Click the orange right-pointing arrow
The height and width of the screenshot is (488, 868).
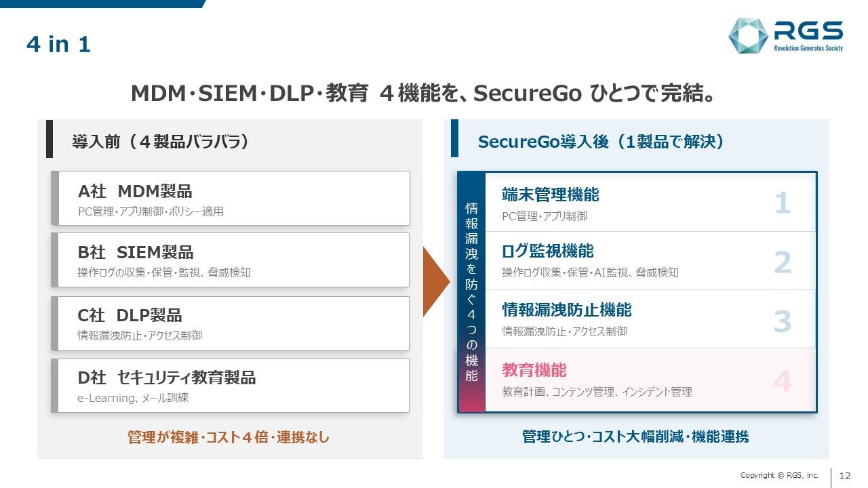coord(436,281)
